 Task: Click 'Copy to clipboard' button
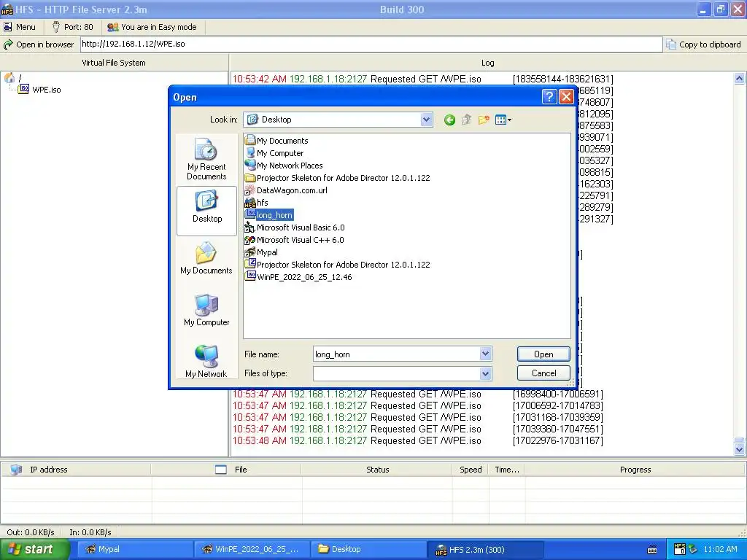click(703, 44)
